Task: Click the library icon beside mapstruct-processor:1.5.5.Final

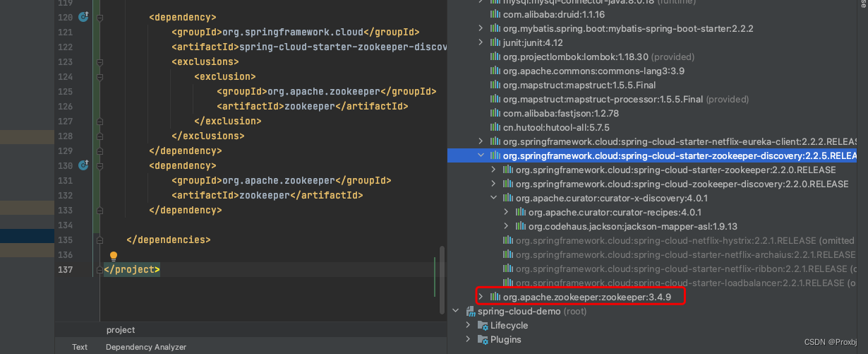Action: coord(496,99)
